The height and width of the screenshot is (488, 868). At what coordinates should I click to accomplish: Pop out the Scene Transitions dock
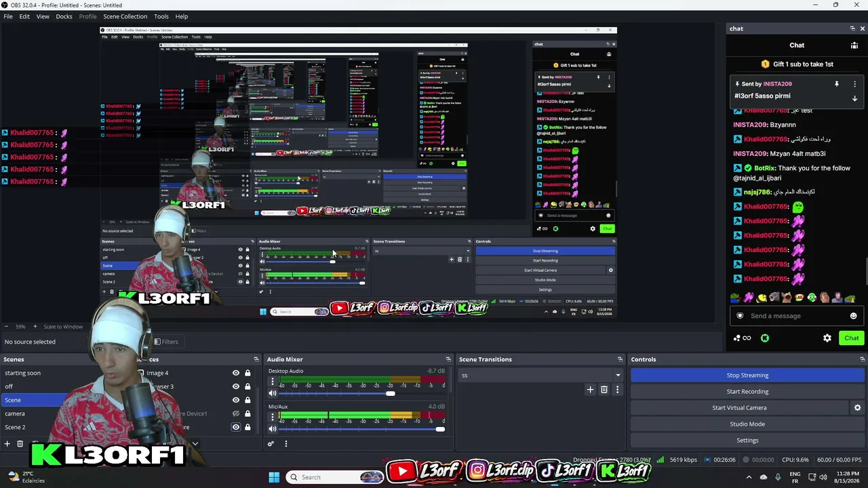click(x=620, y=359)
